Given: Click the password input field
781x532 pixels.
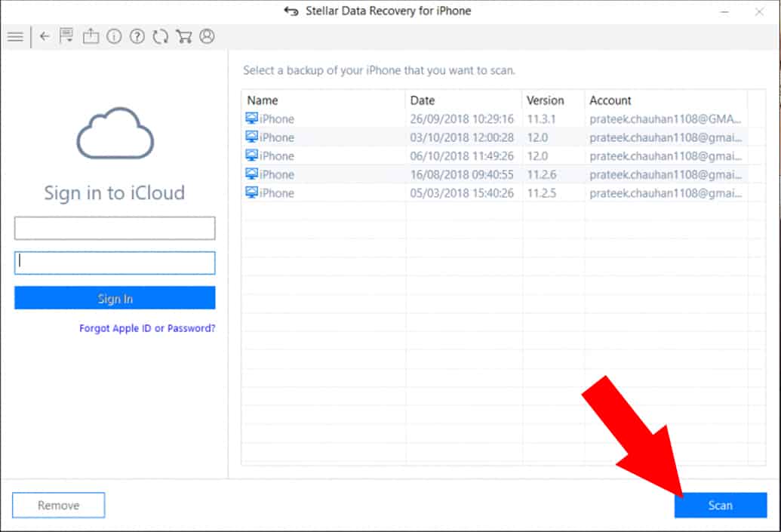Looking at the screenshot, I should [115, 263].
